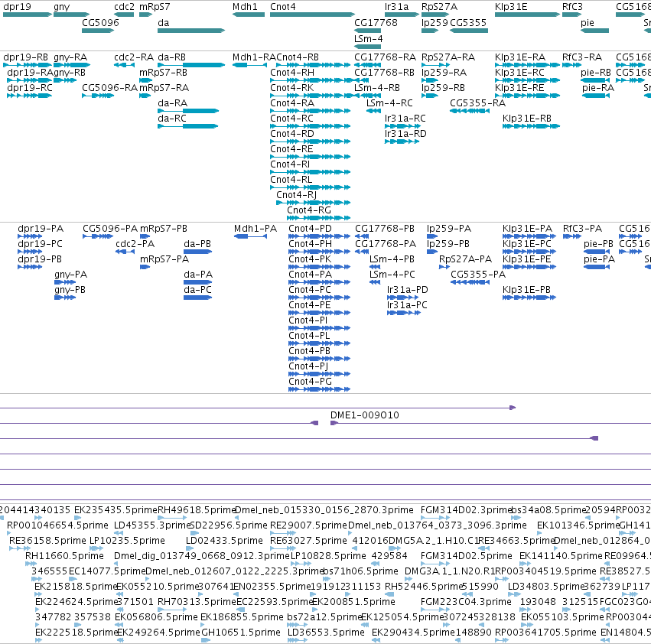
Task: Select transcript gny-RA
Action: [72, 65]
